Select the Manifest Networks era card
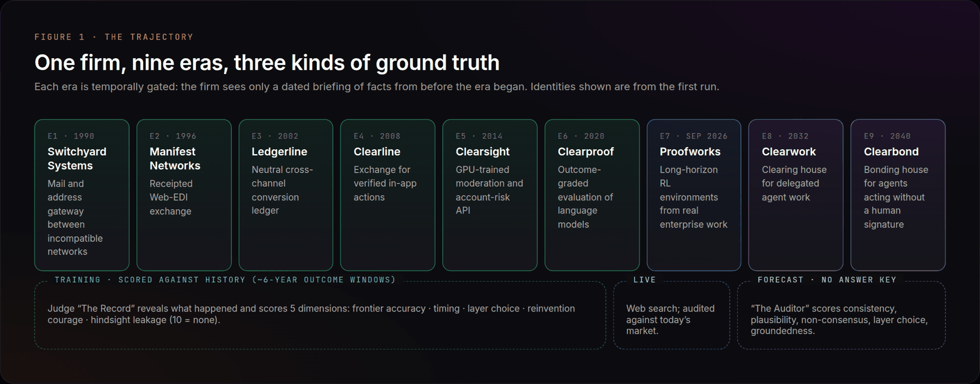 184,195
